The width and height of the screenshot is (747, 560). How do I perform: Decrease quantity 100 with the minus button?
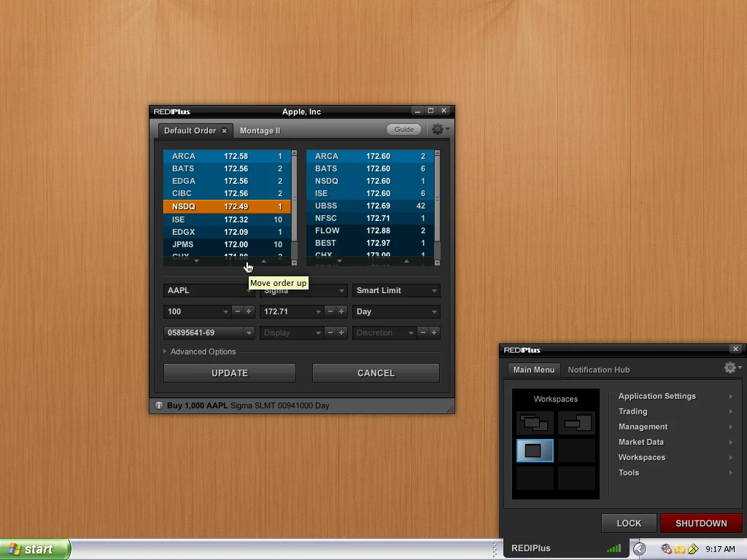(237, 311)
